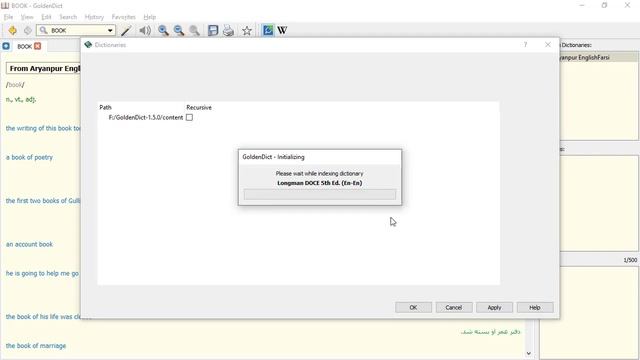Print the article with the printer icon
Image resolution: width=640 pixels, height=360 pixels.
(x=229, y=31)
